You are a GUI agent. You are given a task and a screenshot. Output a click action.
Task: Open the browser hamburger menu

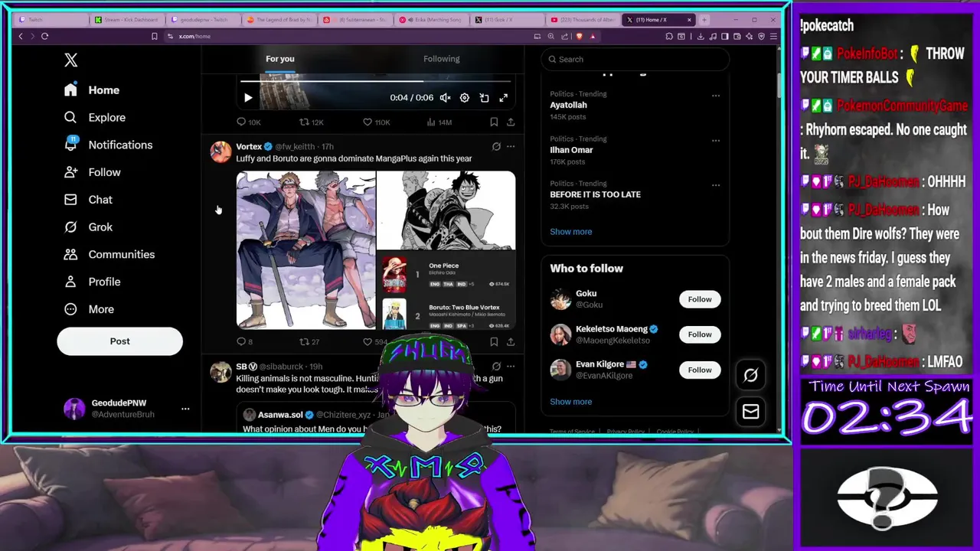[x=774, y=36]
